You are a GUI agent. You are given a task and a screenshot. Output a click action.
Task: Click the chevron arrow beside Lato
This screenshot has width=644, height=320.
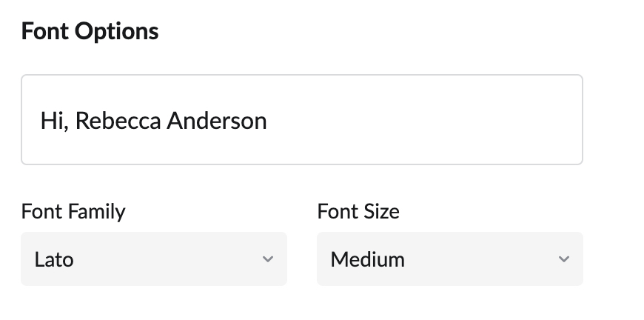268,259
